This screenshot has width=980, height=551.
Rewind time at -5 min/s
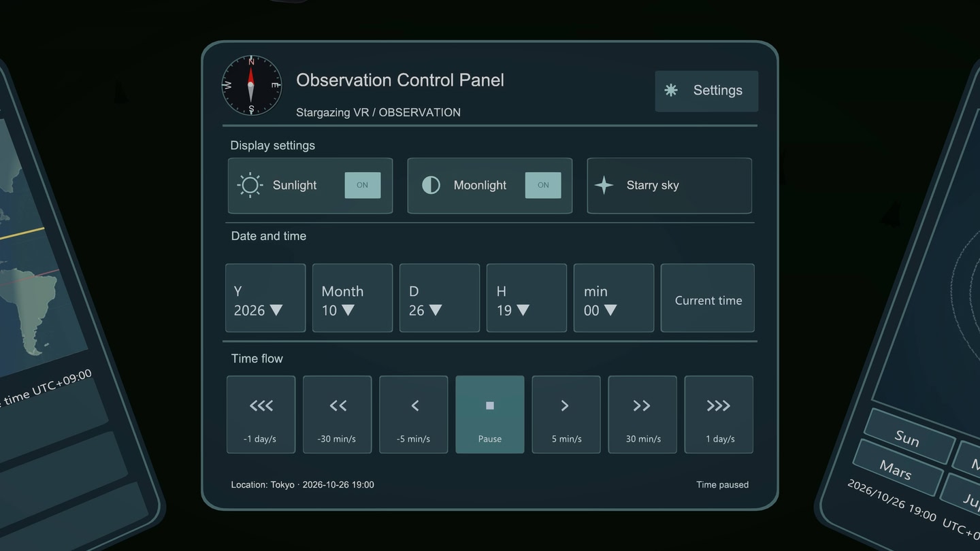(414, 414)
